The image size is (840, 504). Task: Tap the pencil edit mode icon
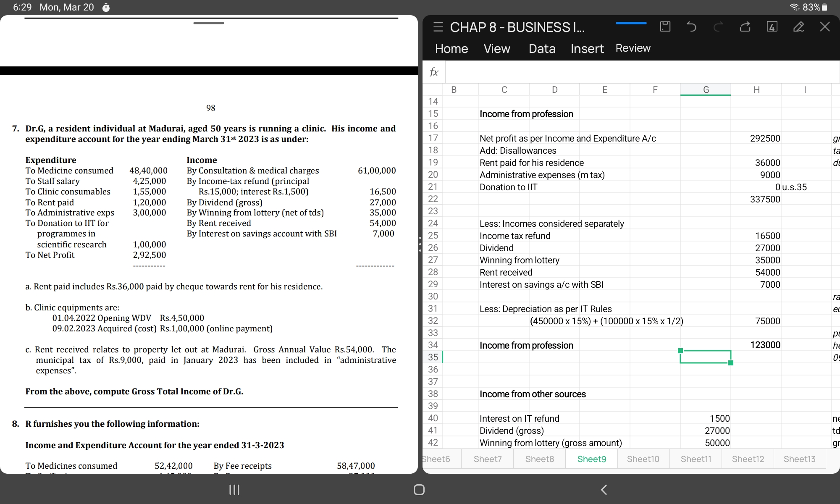798,27
